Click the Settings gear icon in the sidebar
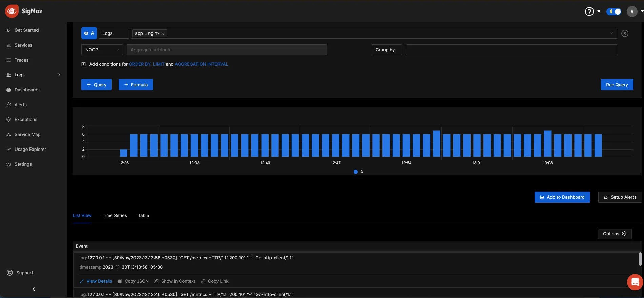The height and width of the screenshot is (298, 644). [x=9, y=164]
